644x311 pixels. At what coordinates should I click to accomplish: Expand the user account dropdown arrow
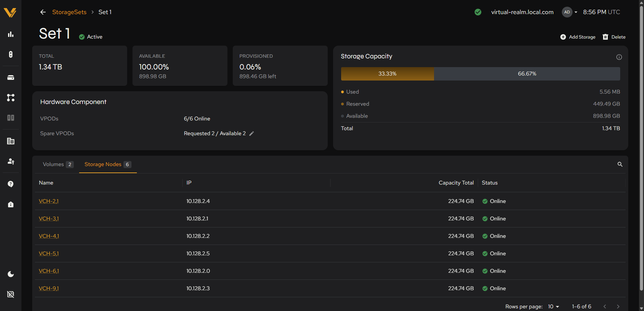[x=576, y=12]
